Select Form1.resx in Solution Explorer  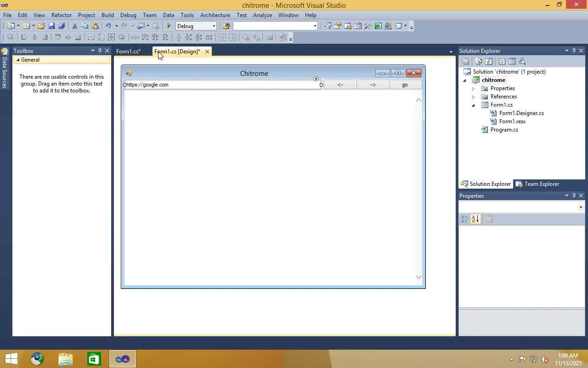pyautogui.click(x=512, y=121)
